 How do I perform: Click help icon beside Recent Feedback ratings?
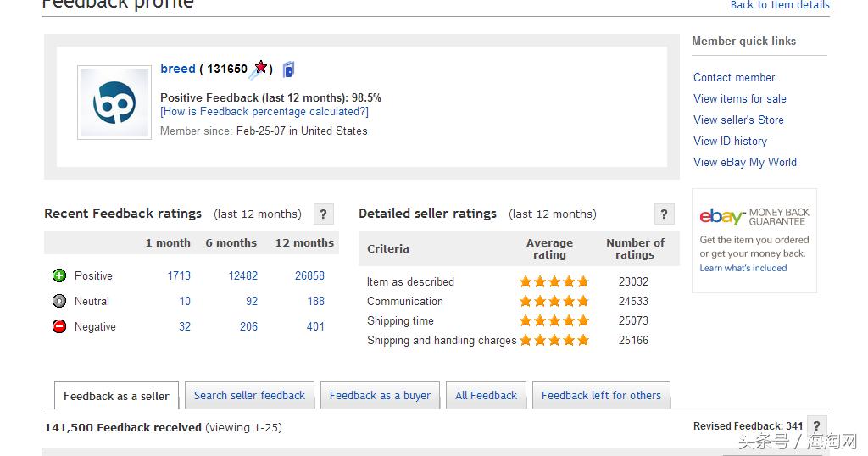coord(323,214)
